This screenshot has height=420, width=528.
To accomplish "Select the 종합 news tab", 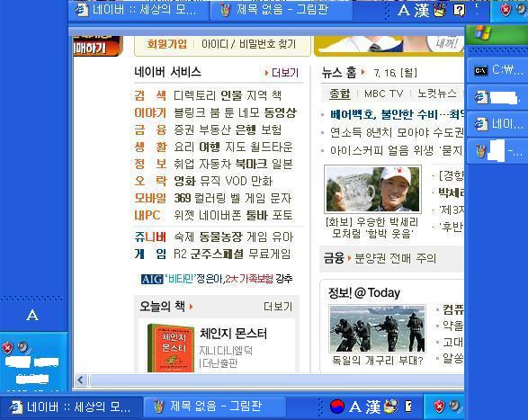I will 339,94.
